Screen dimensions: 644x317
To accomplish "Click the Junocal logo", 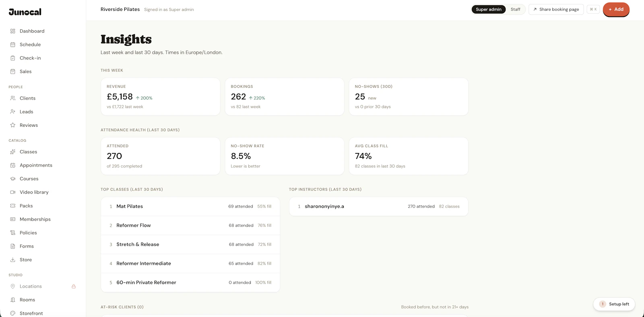I will (25, 12).
